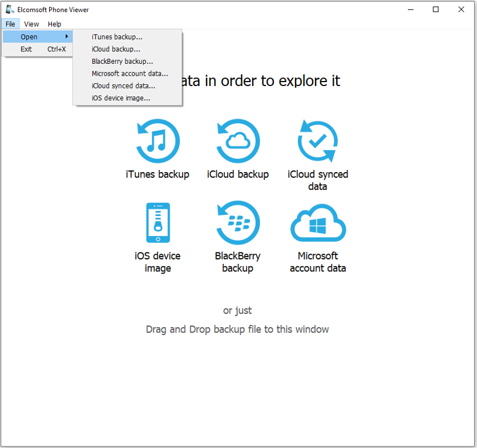This screenshot has width=477, height=448.
Task: Select Microsoft account data in the submenu
Action: point(130,74)
